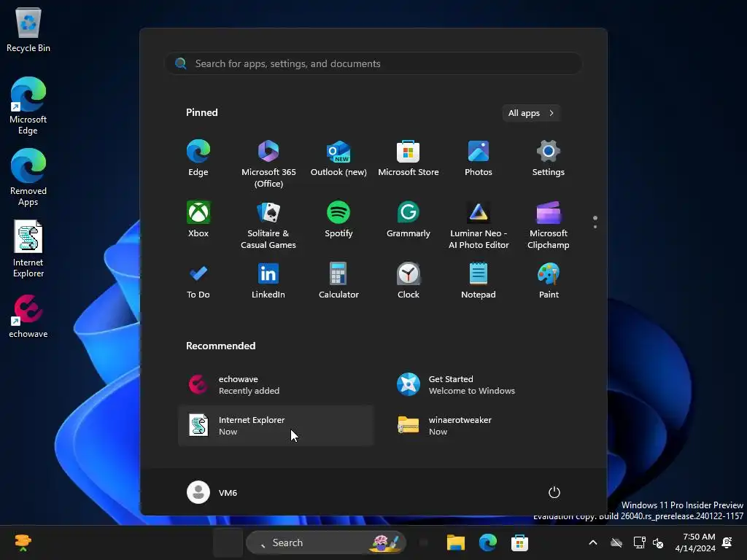Click the Start button on taskbar
This screenshot has width=747, height=560.
228,542
